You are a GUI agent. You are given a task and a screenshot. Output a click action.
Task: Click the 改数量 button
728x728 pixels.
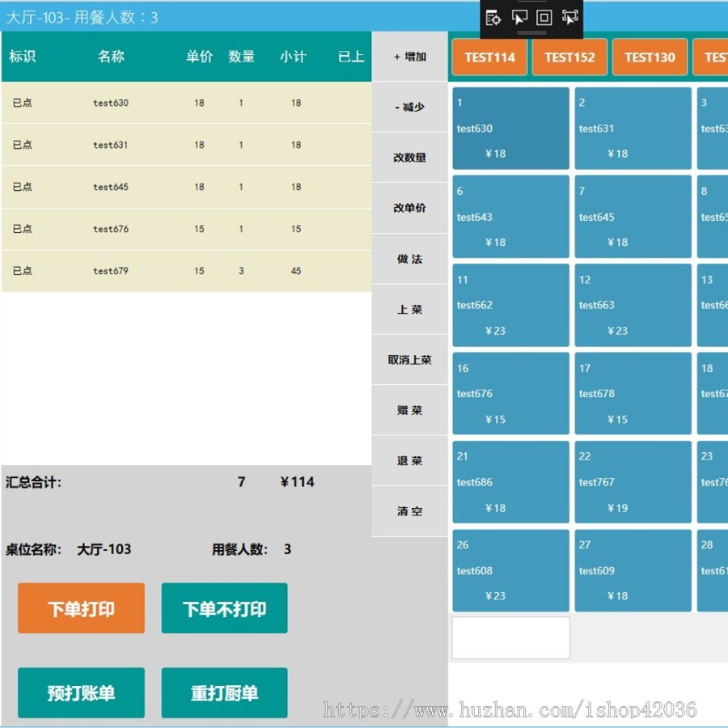[409, 158]
